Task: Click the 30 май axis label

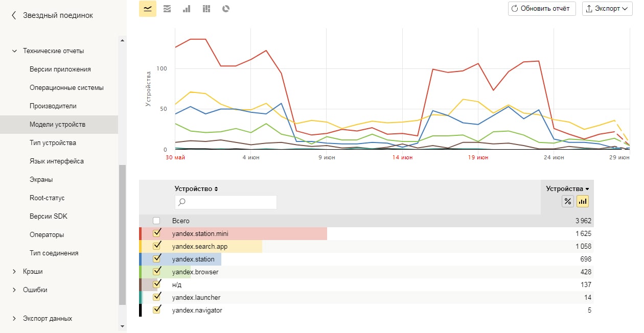Action: click(x=175, y=158)
